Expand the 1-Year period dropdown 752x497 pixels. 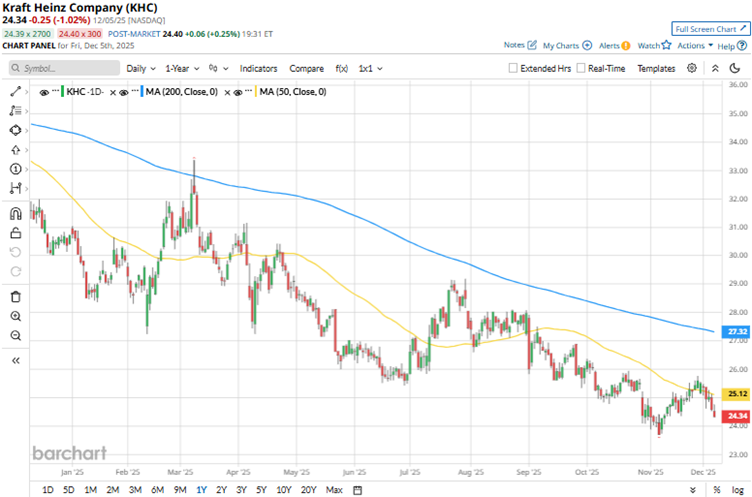[184, 68]
